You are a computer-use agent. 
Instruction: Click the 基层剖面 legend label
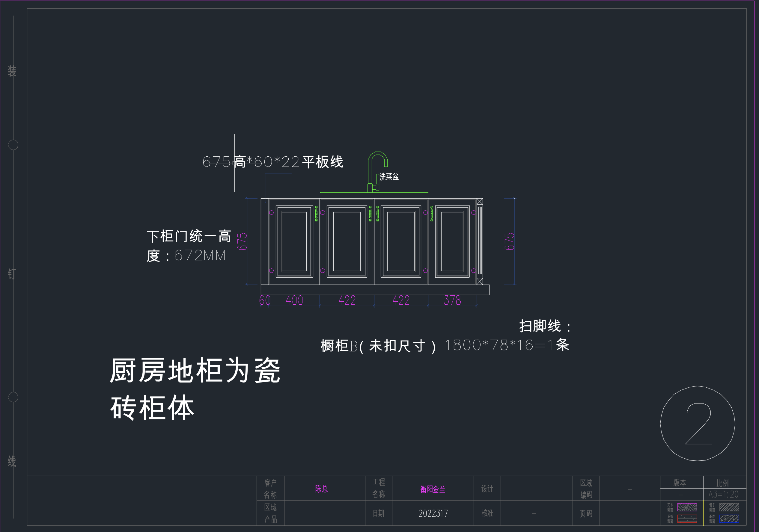click(x=712, y=519)
